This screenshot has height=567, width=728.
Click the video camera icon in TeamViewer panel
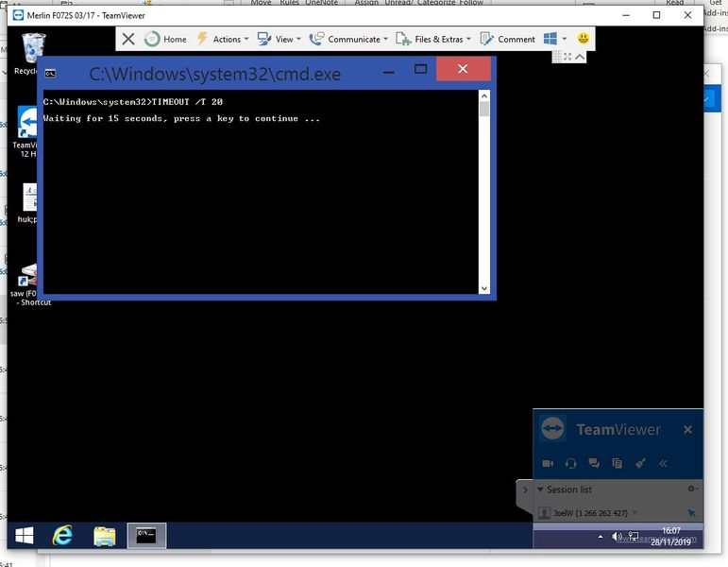click(548, 463)
